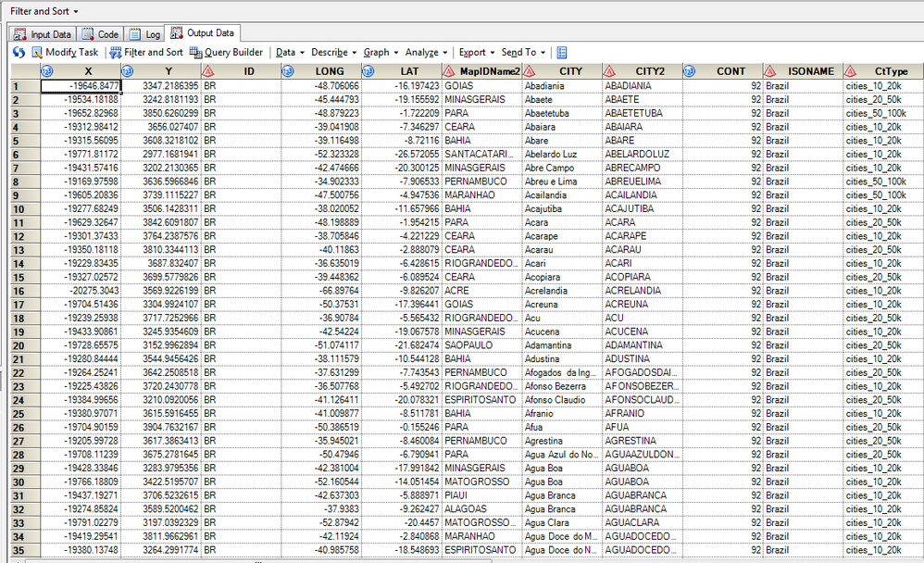This screenshot has height=563, width=924.
Task: Open the Data dropdown menu
Action: point(290,53)
